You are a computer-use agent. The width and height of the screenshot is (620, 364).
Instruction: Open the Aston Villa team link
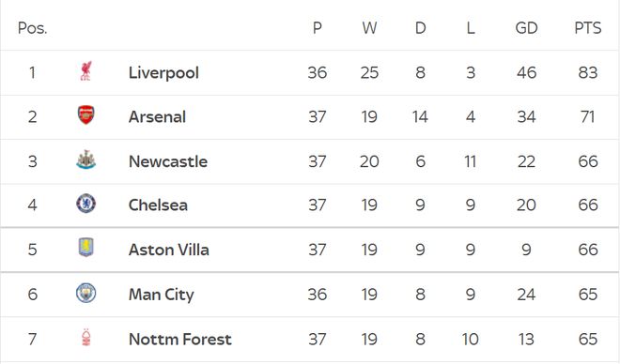coord(169,250)
